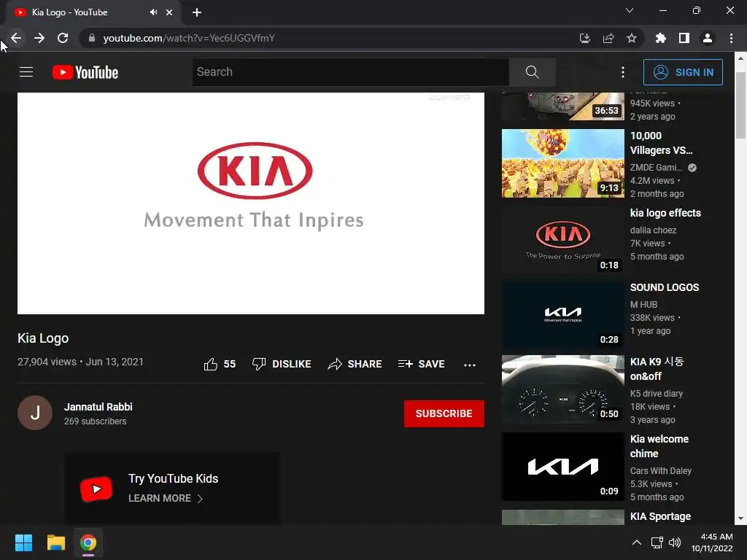Mute the tab audio speaker icon
747x560 pixels.
click(153, 12)
